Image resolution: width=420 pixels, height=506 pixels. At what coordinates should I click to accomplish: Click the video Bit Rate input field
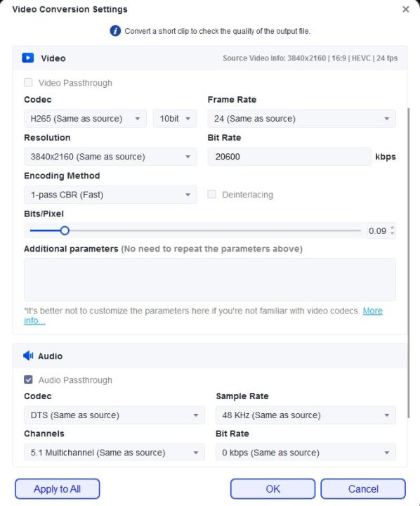pos(289,157)
